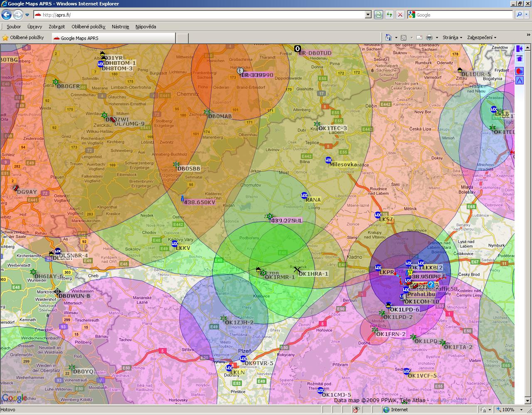The image size is (532, 415).
Task: Click the DL1DUR-5 house marker
Action: pyautogui.click(x=460, y=70)
